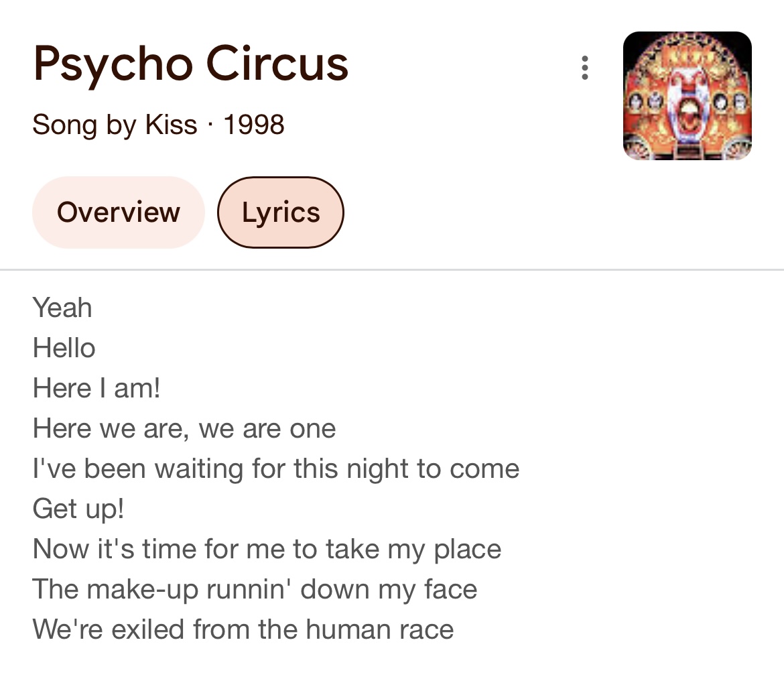Click the horizontal divider below the tabs
The image size is (784, 687).
(x=392, y=270)
